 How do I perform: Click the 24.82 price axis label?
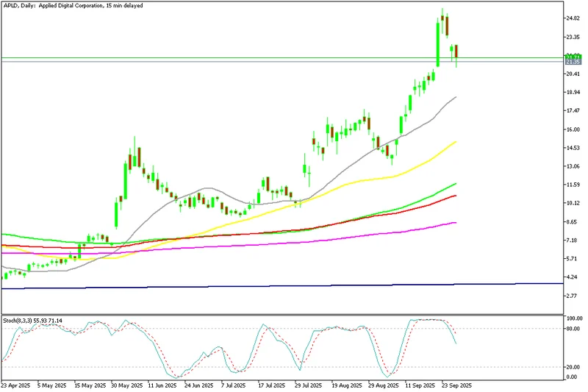(x=573, y=18)
